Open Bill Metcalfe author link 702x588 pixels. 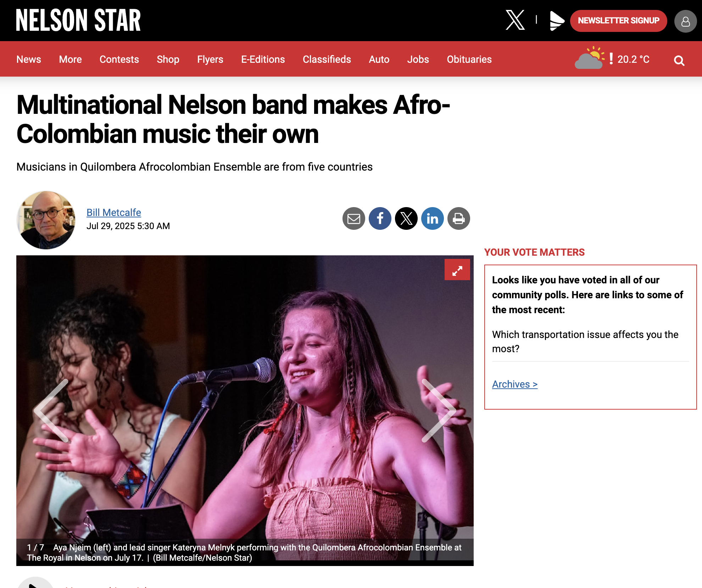click(x=114, y=212)
